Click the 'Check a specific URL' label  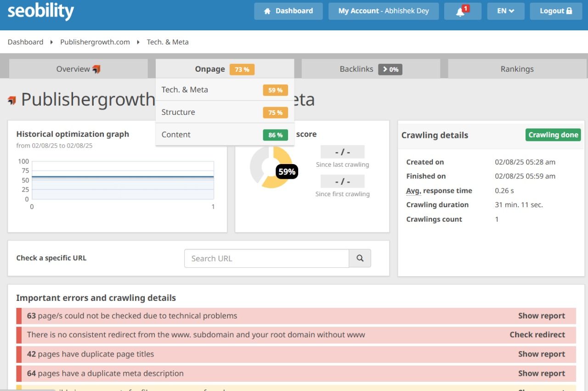click(51, 258)
